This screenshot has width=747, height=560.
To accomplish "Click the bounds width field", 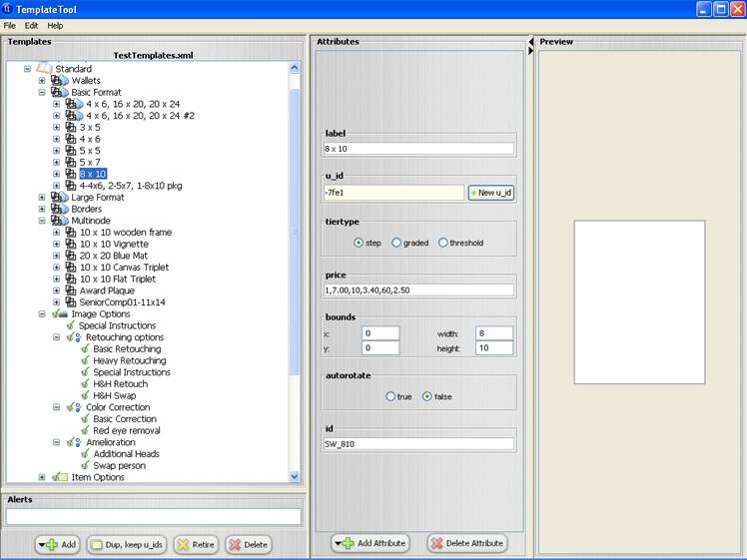I will pyautogui.click(x=494, y=333).
